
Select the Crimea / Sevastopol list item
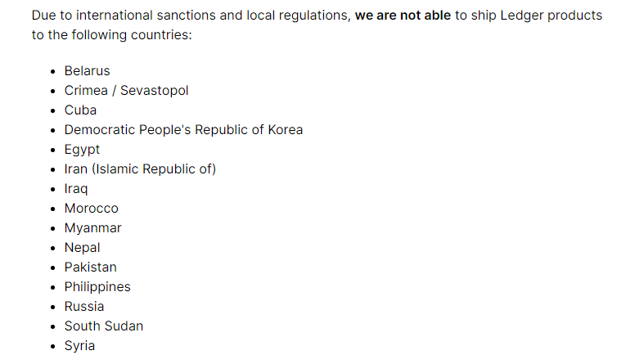click(126, 91)
